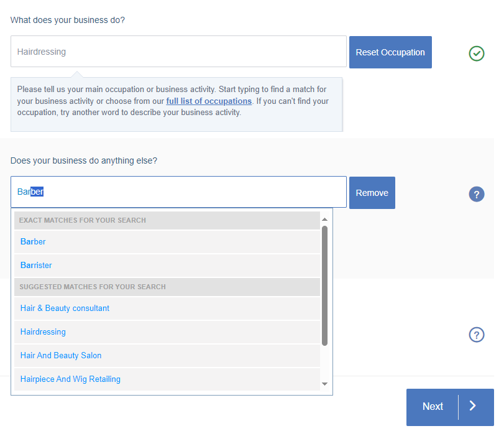
Task: Click the suggestion list scroll down arrow
Action: pos(324,384)
